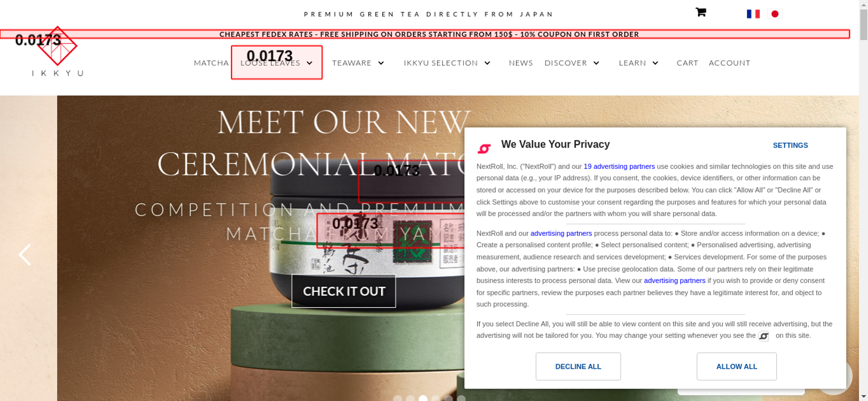Click the small NextRoll icon in text
This screenshot has width=868, height=401.
[x=763, y=336]
